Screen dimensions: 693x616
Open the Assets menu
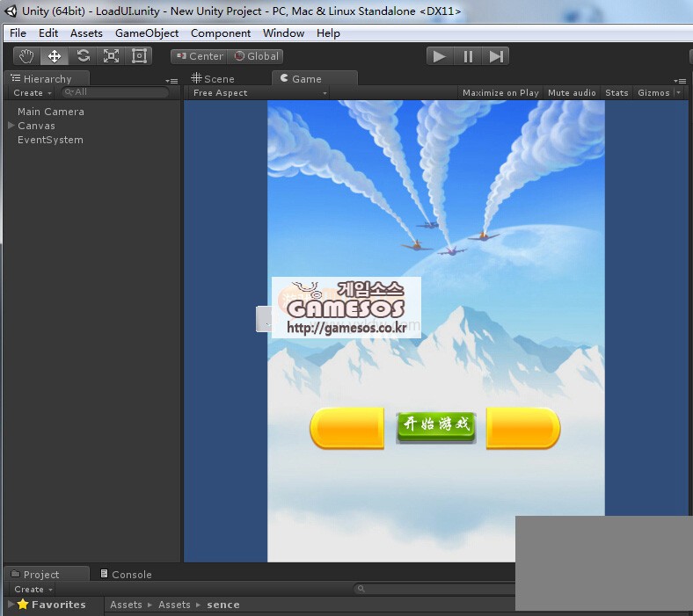point(86,33)
